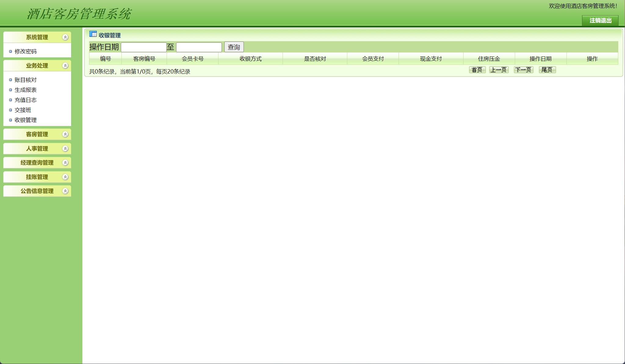
Task: Click the bullet icon beside 生成报表
Action: 10,90
